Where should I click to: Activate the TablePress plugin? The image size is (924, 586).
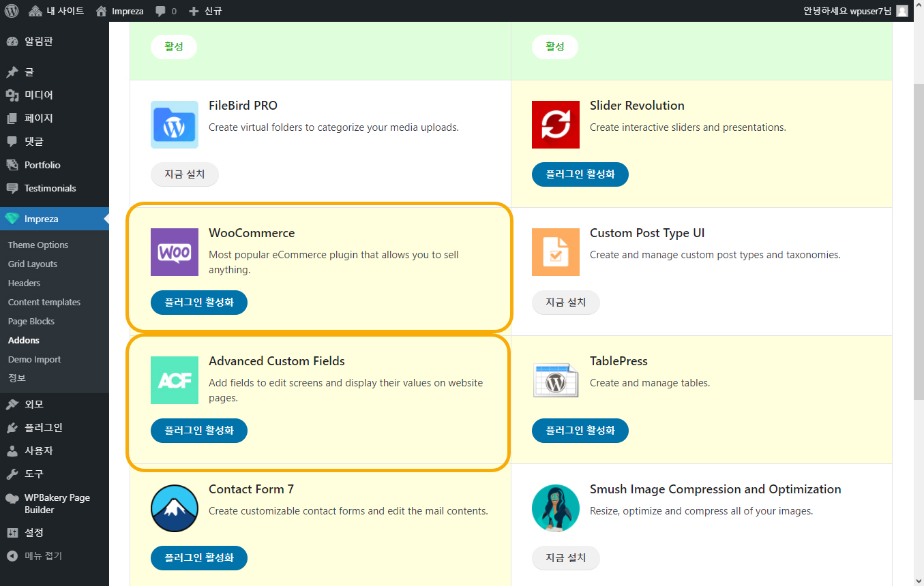click(580, 431)
